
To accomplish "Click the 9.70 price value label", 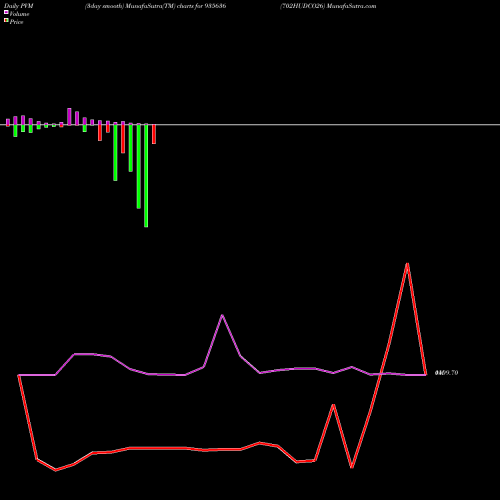I will pyautogui.click(x=447, y=373).
